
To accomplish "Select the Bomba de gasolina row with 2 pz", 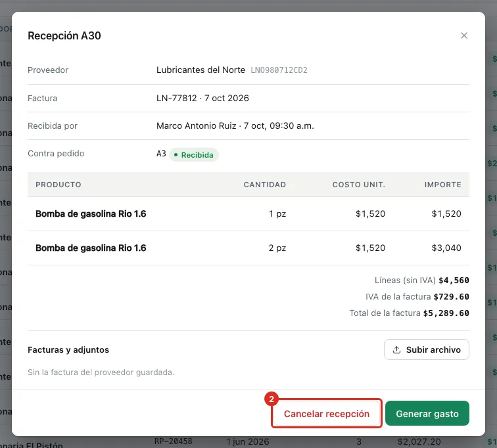I will [x=248, y=248].
